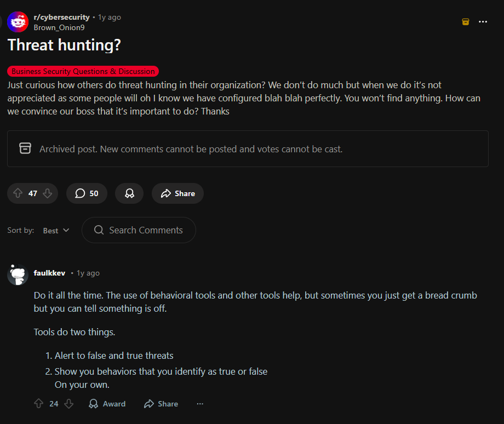Viewport: 504px width, 424px height.
Task: Select the Business Security Questions & Discussion flair
Action: (x=83, y=71)
